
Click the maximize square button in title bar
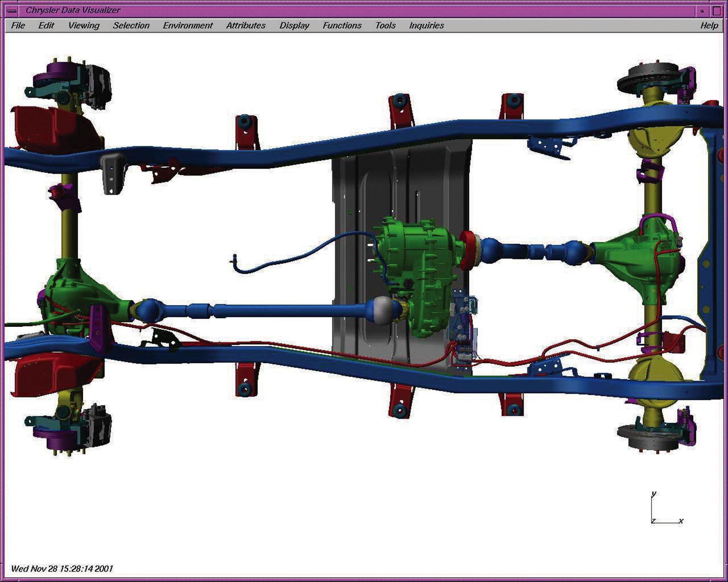717,11
